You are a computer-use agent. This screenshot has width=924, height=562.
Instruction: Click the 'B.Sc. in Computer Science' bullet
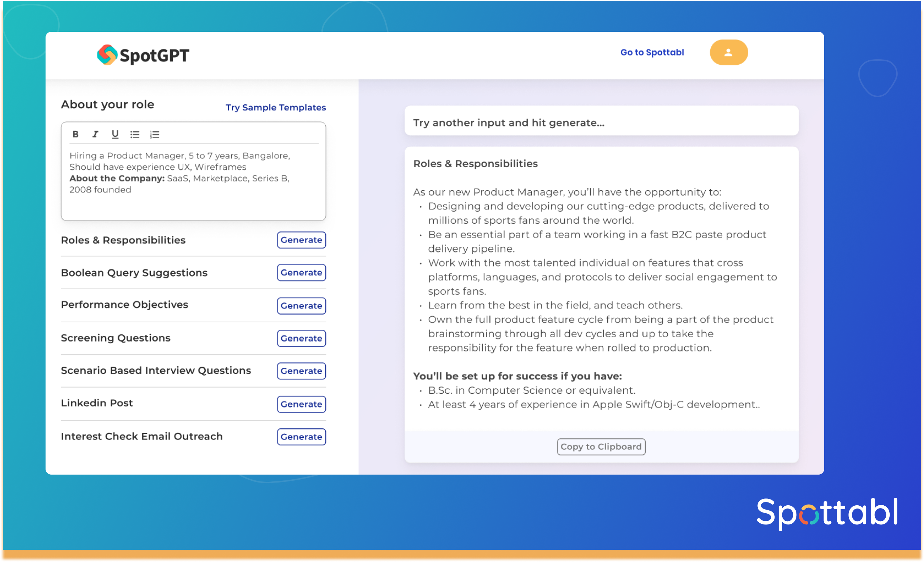[532, 390]
